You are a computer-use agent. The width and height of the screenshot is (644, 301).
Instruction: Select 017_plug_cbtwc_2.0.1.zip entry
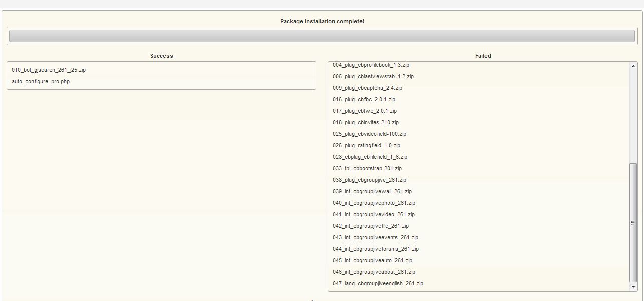(365, 111)
